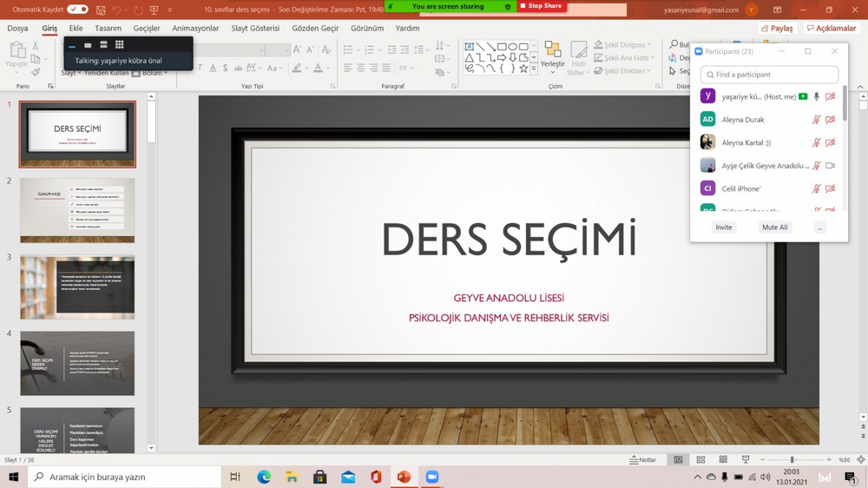The image size is (868, 488).
Task: Fit slide to current window
Action: 861,459
